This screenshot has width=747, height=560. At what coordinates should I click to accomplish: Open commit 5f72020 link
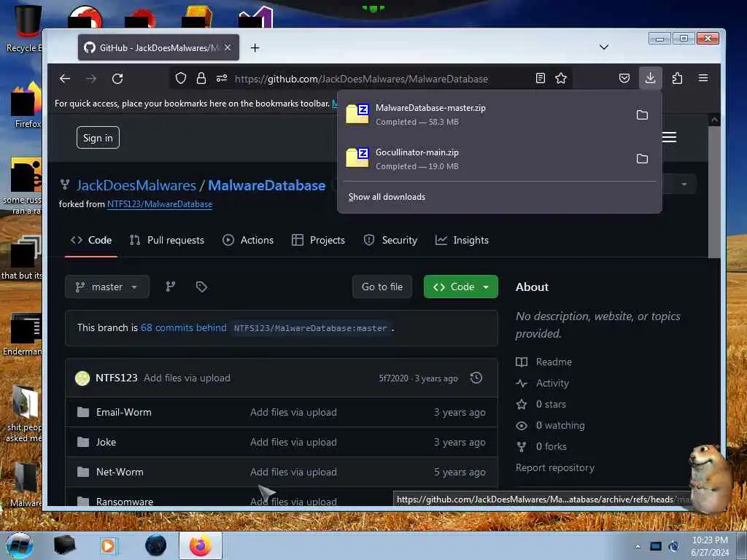pos(393,378)
